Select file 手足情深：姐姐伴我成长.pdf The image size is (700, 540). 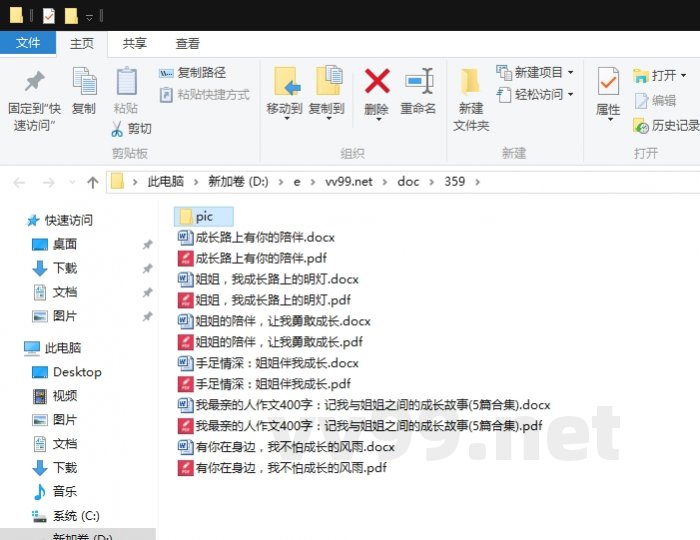click(264, 384)
